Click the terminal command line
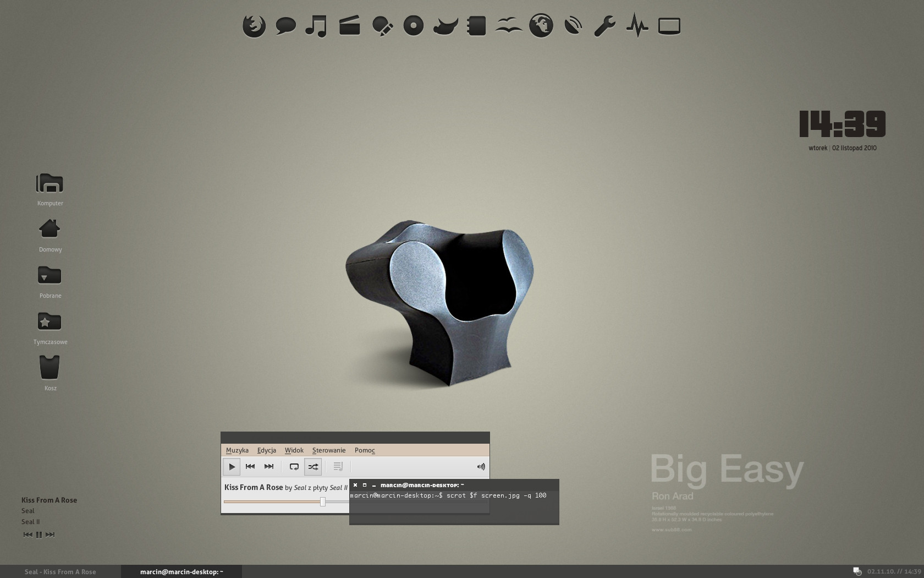Screen dimensions: 924x578 pyautogui.click(x=448, y=495)
